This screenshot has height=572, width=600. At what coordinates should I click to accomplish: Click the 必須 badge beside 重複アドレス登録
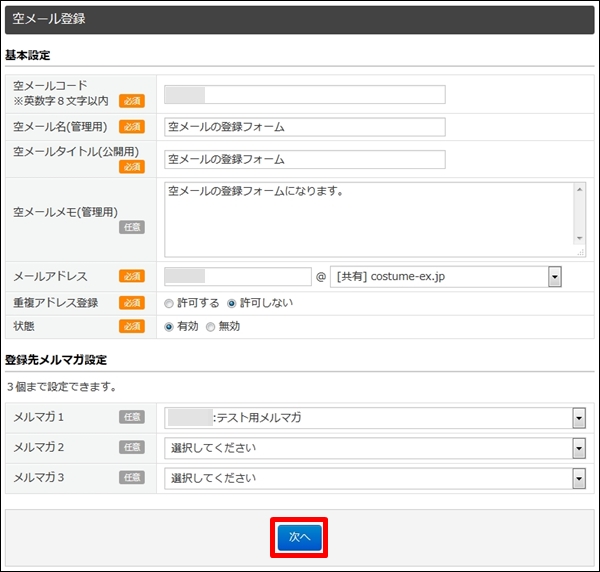tap(132, 303)
